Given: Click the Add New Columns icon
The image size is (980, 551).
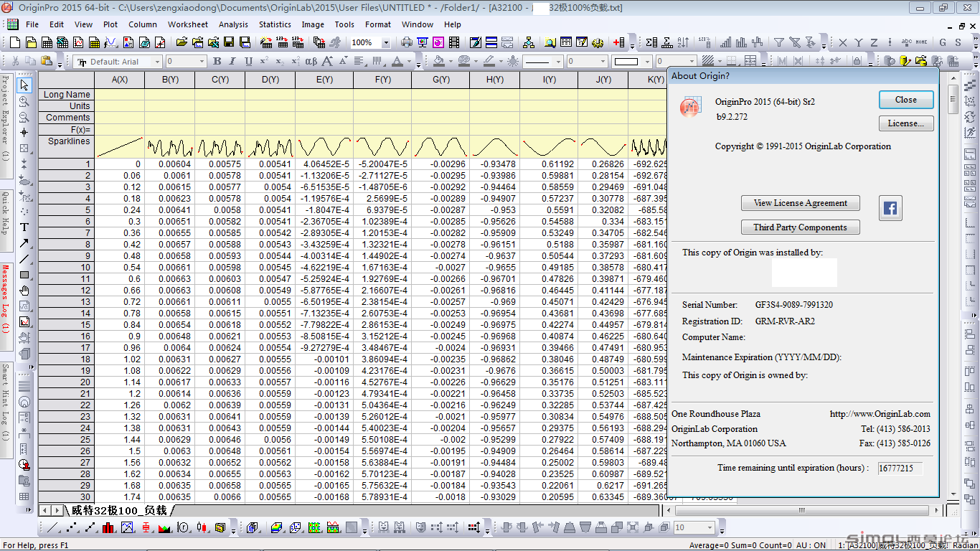Looking at the screenshot, I should [618, 43].
